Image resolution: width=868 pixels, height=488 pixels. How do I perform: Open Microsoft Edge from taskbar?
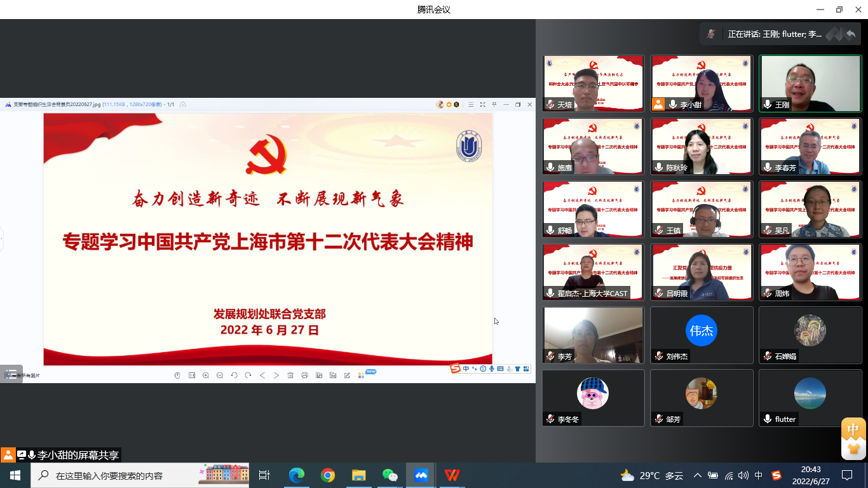tap(297, 475)
